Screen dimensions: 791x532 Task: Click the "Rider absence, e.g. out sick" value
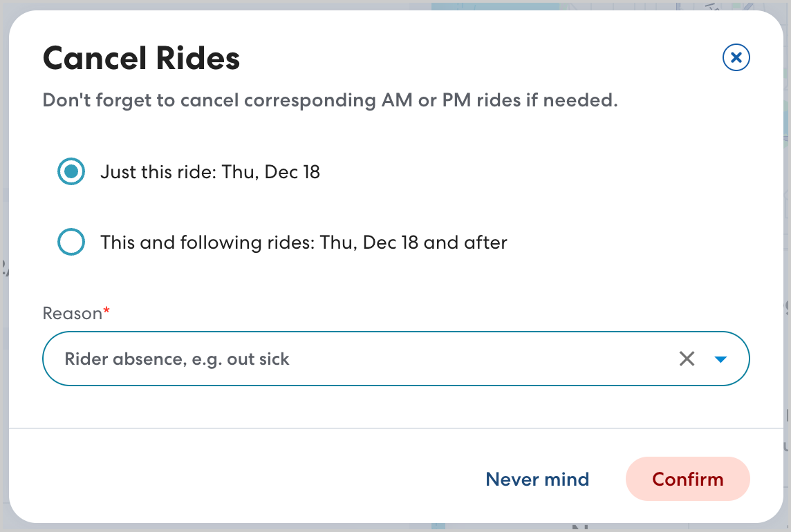point(177,359)
